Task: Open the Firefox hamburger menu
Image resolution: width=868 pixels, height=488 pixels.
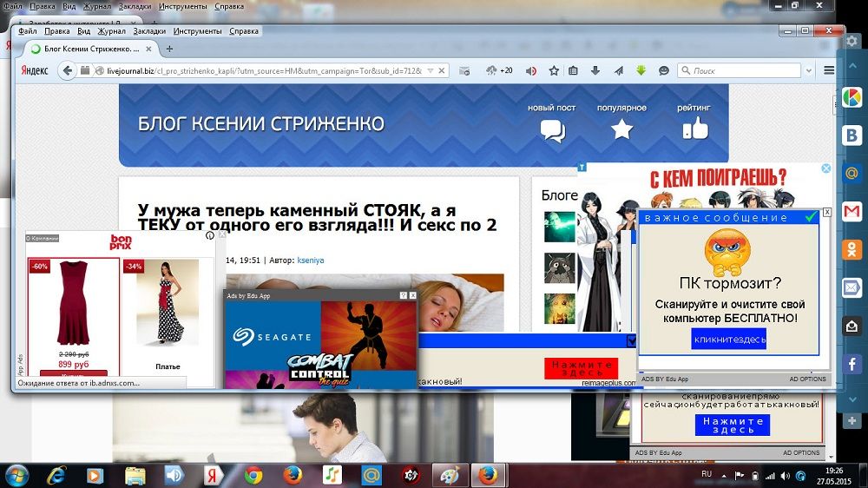Action: 829,70
